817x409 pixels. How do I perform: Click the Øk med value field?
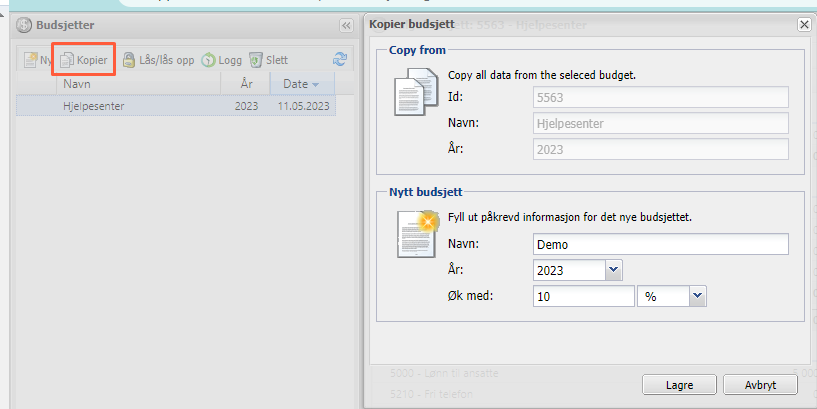[x=583, y=296]
